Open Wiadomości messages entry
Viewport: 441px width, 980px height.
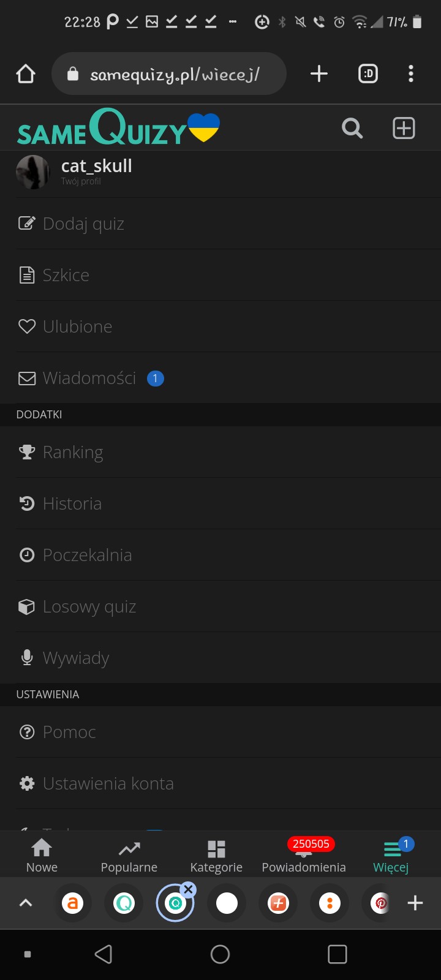point(89,379)
